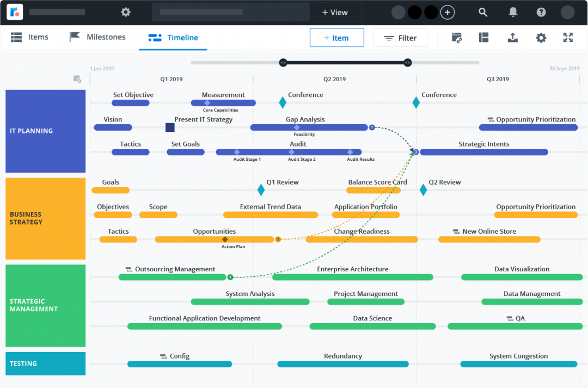Screen dimensions: 588x388
Task: Click the add-date icon beside Q1 header
Action: pos(77,79)
